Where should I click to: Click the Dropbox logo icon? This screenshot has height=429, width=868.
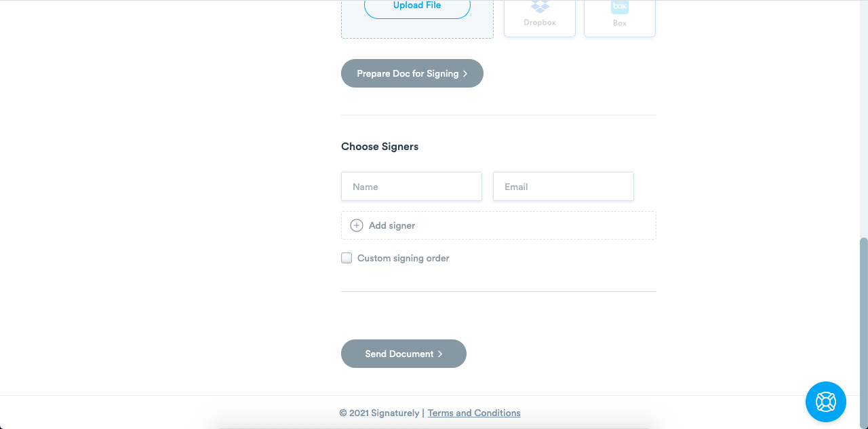pos(540,7)
